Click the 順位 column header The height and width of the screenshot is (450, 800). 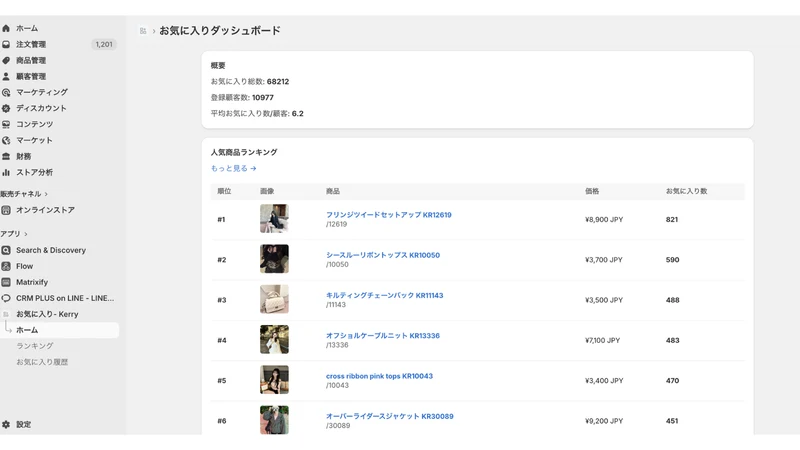[x=224, y=191]
